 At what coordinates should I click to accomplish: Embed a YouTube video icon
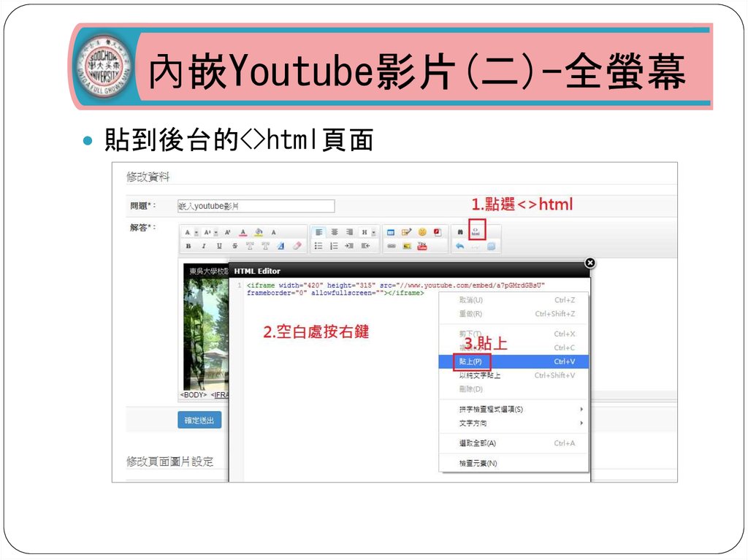[x=422, y=246]
